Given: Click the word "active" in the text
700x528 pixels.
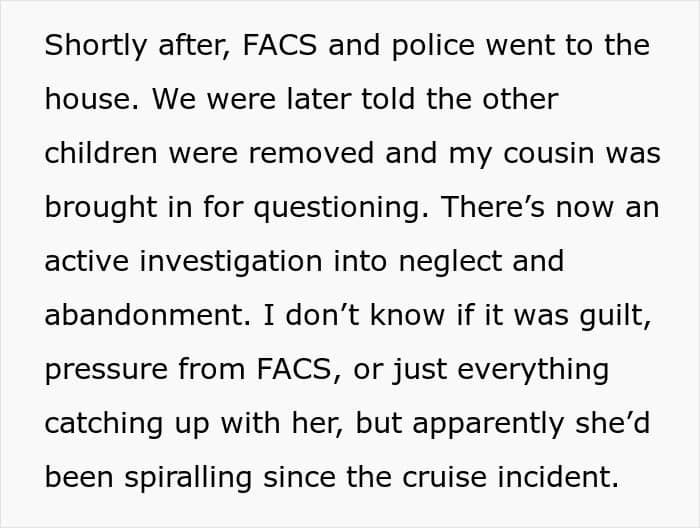Looking at the screenshot, I should point(87,261).
